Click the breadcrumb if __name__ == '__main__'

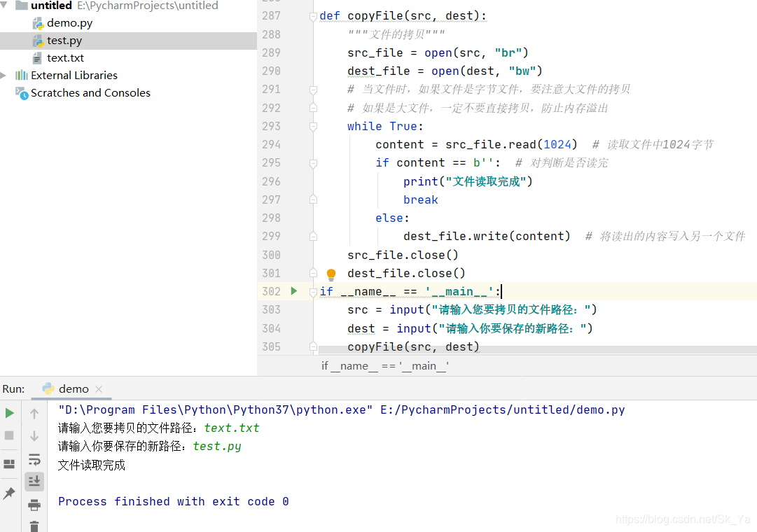[384, 366]
